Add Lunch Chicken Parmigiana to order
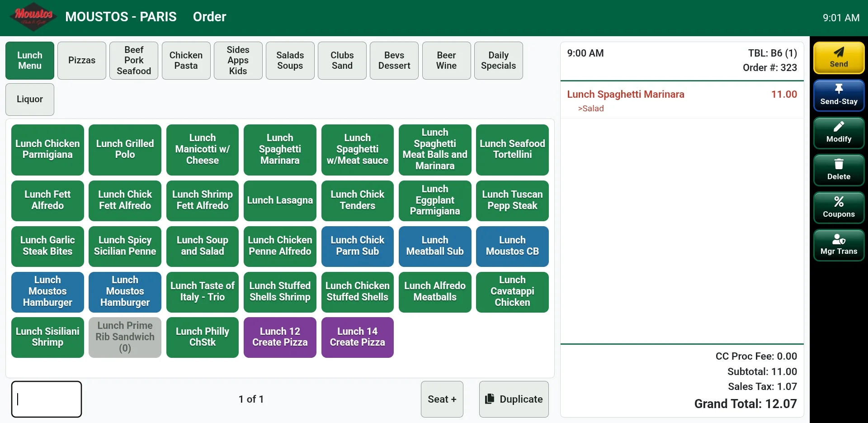 click(47, 150)
